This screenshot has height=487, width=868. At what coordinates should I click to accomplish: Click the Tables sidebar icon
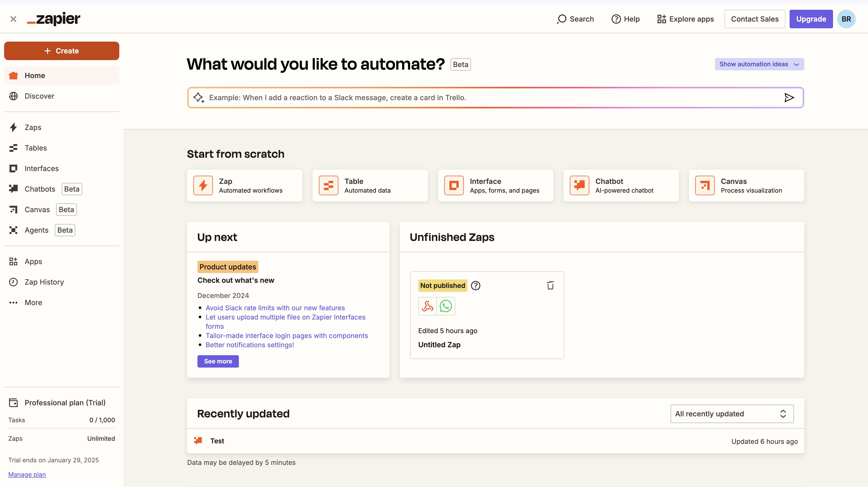[13, 148]
